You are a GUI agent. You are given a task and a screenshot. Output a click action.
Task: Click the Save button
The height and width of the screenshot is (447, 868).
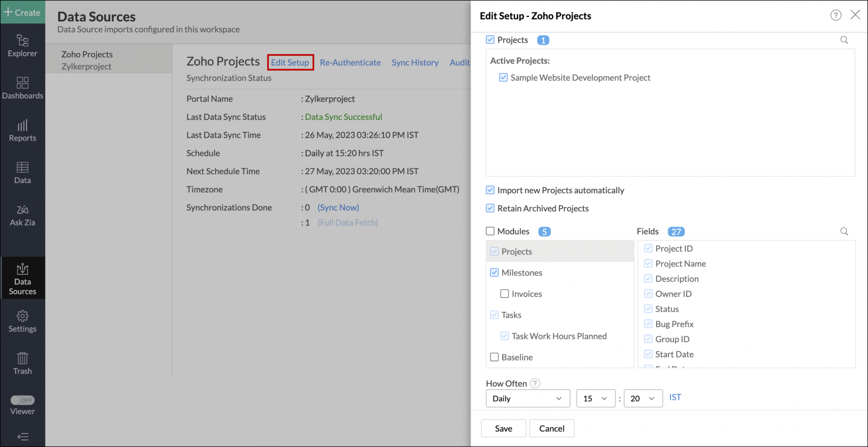[x=503, y=428]
